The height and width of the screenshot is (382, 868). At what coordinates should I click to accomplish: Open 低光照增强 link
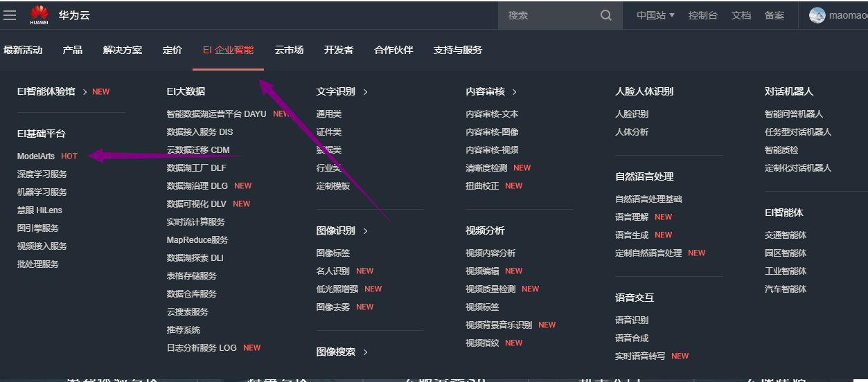coord(337,289)
